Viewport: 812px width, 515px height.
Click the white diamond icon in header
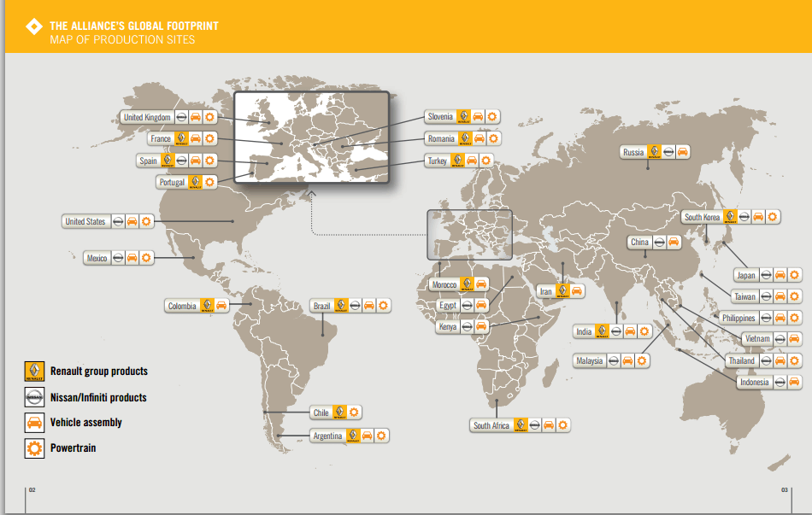34,26
